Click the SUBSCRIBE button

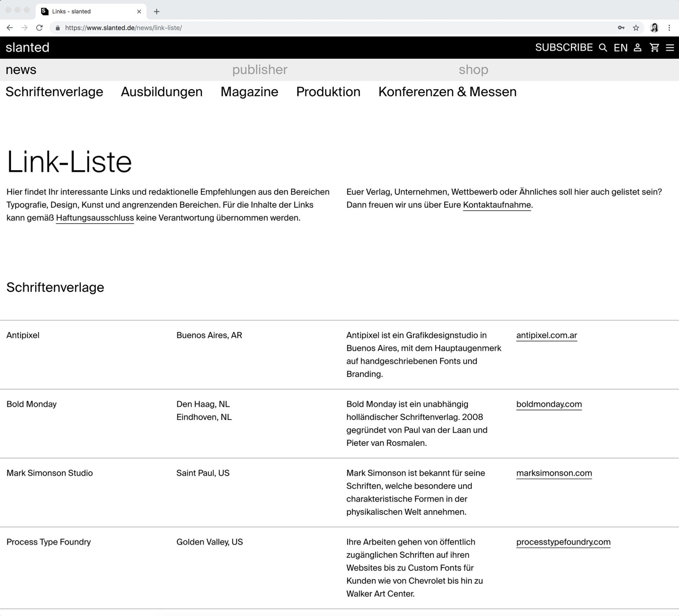pos(564,47)
